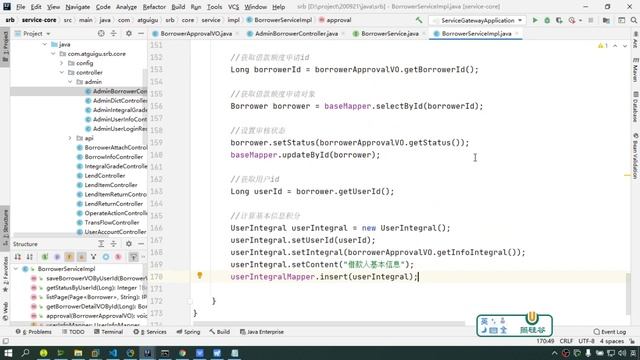Viewport: 640px width, 360px height.
Task: Collapse the admin package
Action: coord(70,82)
